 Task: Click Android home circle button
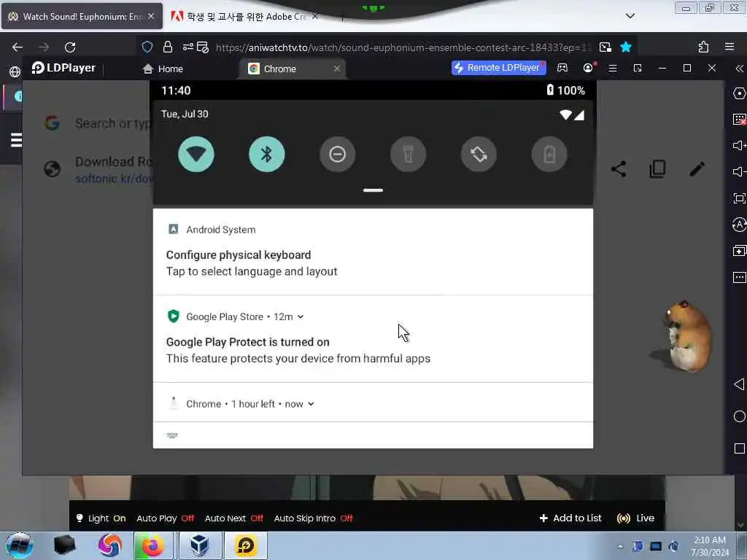click(739, 416)
